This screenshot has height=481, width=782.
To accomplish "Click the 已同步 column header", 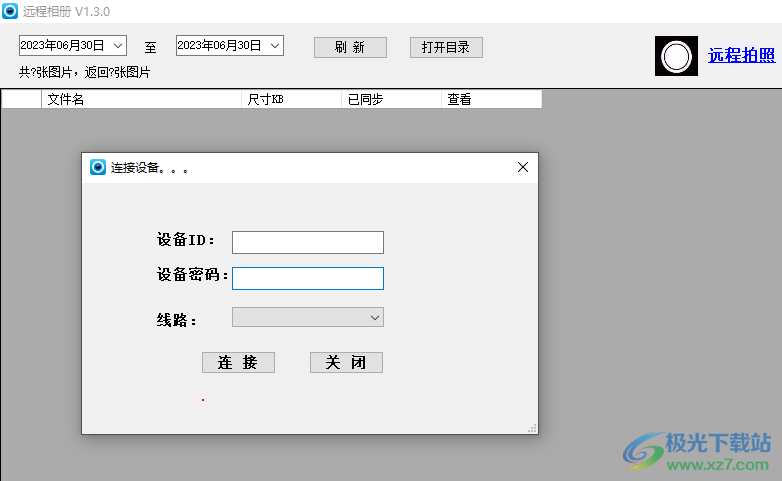I will point(391,99).
